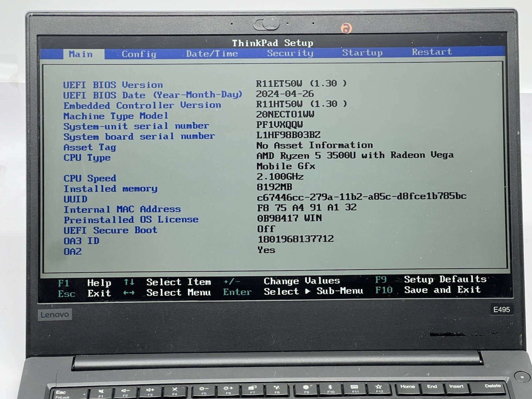532x399 pixels.
Task: Click the 8192MB memory value
Action: (x=274, y=187)
